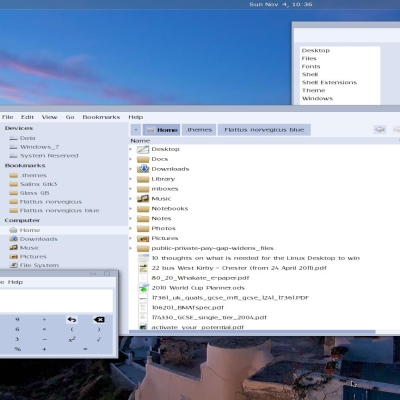Open the Downloads folder icon in file list
Screen dimensions: 400x400
(x=143, y=169)
